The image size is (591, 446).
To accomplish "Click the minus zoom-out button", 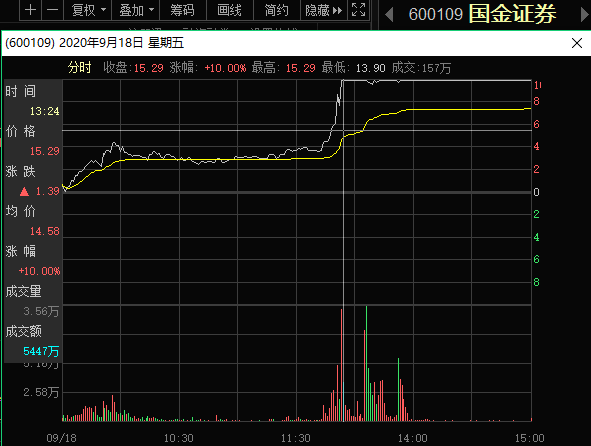I will click(x=53, y=10).
